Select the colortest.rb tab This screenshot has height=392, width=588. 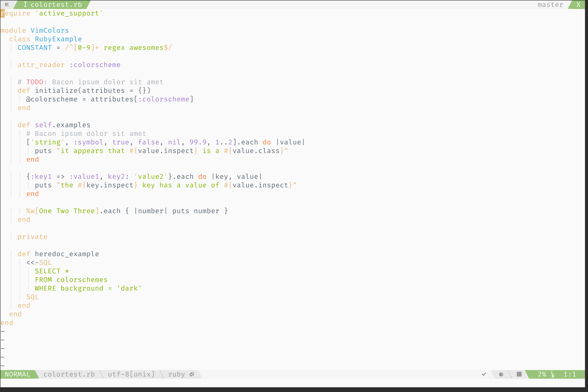click(52, 5)
